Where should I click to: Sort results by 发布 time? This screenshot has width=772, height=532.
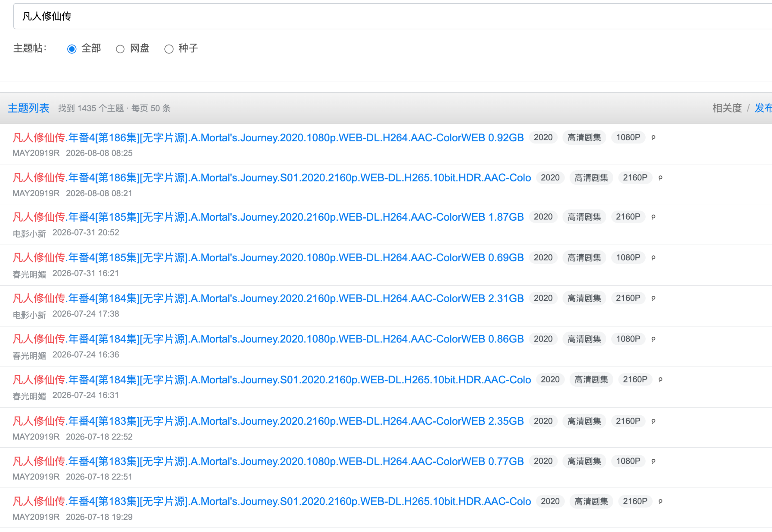pos(763,108)
